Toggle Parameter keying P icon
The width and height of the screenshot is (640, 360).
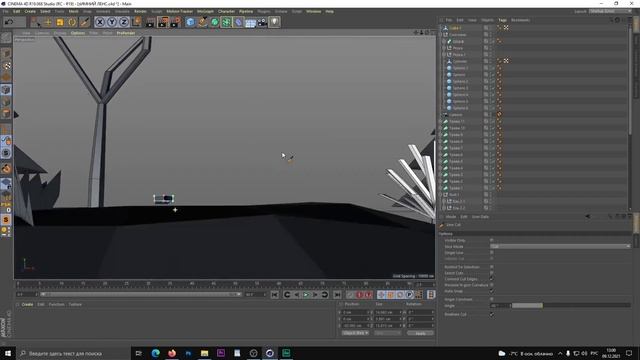click(409, 294)
